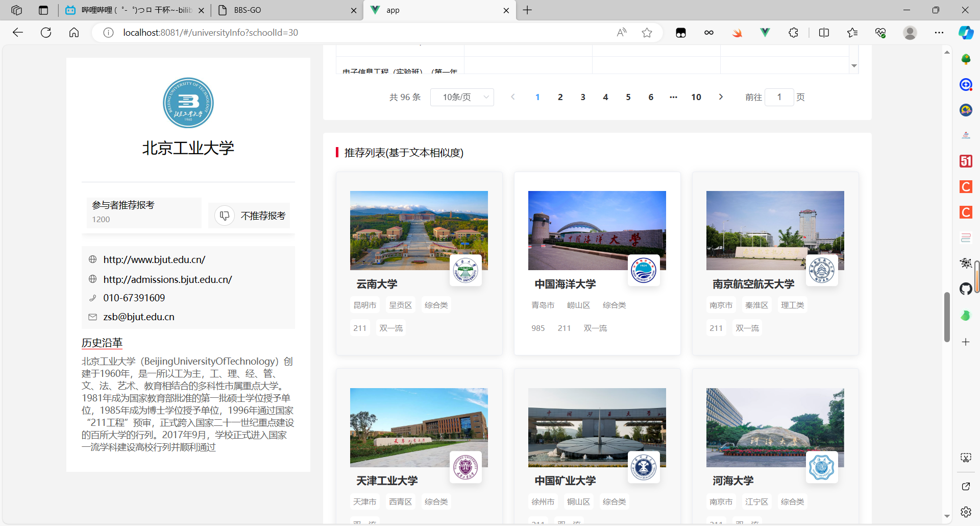Open Copilot sidebar icon
This screenshot has width=980, height=526.
coord(966,33)
